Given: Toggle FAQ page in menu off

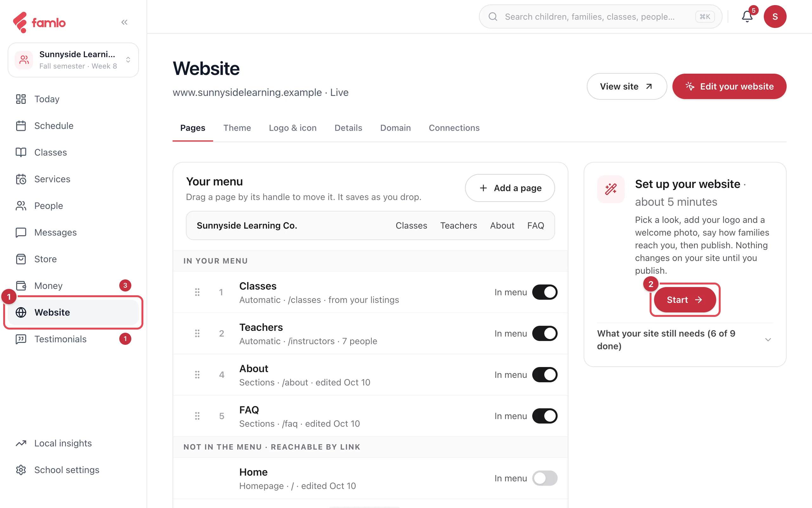Looking at the screenshot, I should (545, 416).
